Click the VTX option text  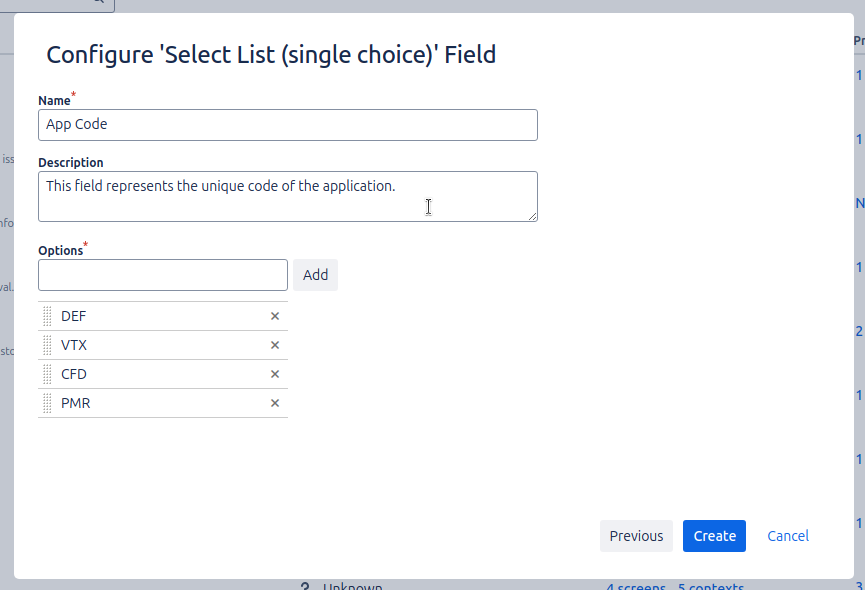74,345
